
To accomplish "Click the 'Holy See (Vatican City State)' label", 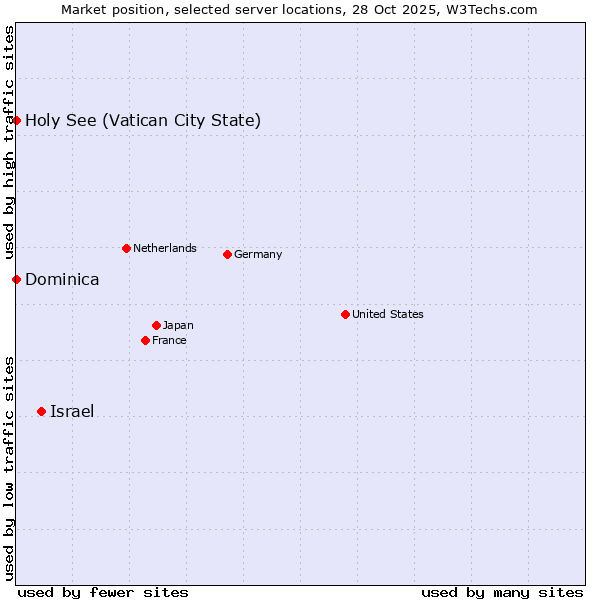I will (x=143, y=121).
